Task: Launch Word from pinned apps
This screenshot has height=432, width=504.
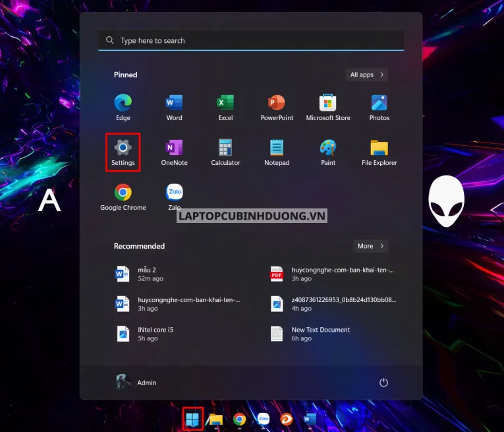Action: point(174,107)
